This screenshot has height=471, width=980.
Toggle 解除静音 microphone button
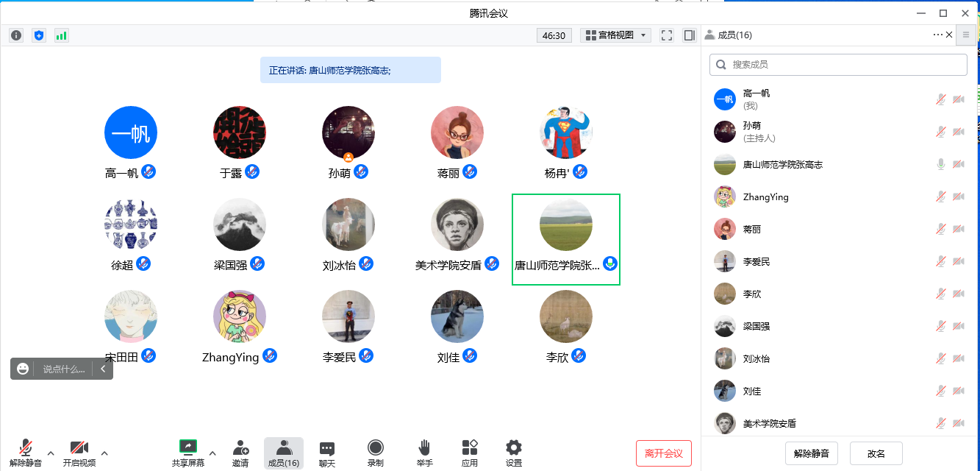26,453
